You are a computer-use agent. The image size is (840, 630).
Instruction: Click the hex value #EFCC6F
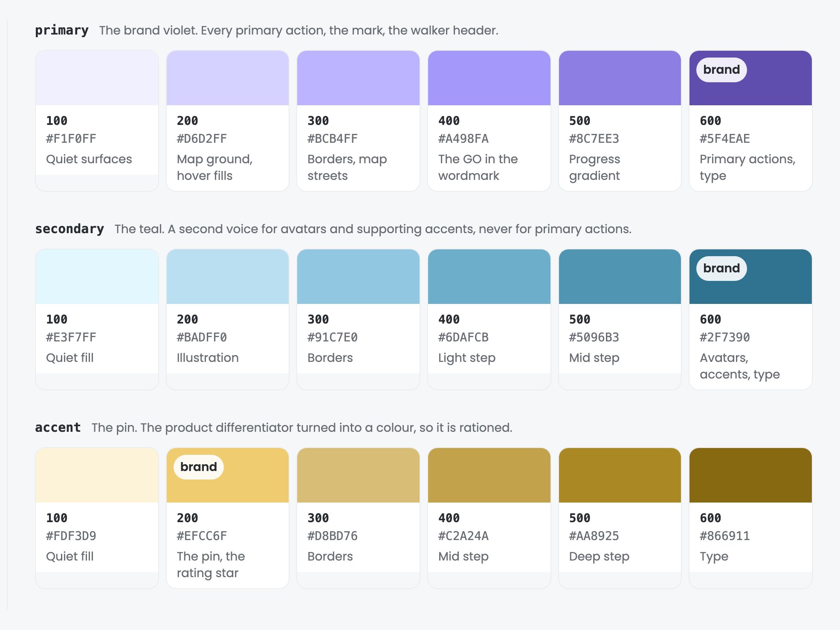(x=202, y=536)
